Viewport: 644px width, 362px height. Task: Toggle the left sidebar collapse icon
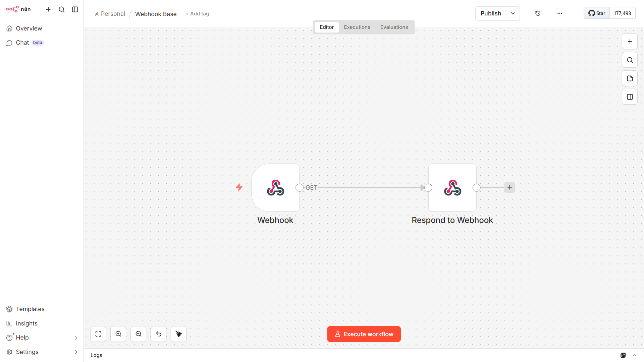[75, 9]
